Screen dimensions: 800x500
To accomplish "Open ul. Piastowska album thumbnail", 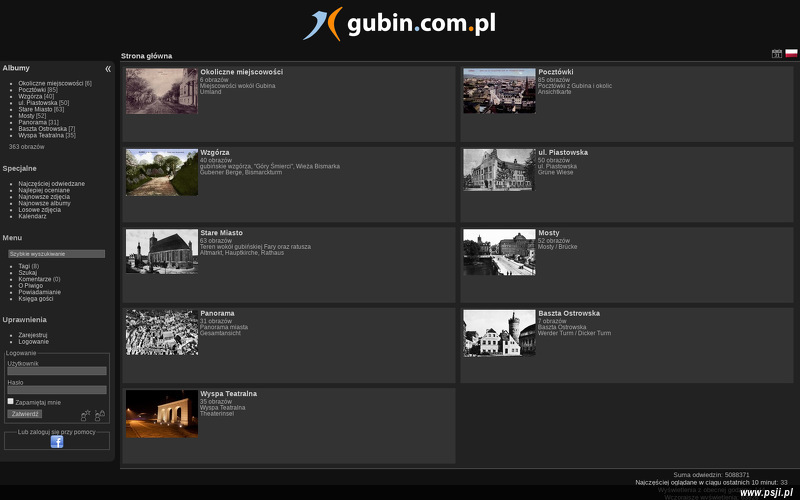I will click(x=499, y=170).
